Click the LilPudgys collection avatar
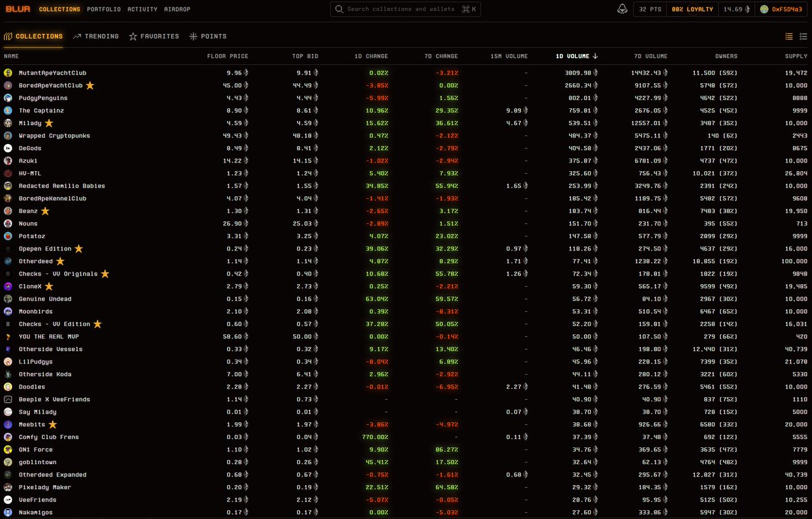 coord(8,362)
